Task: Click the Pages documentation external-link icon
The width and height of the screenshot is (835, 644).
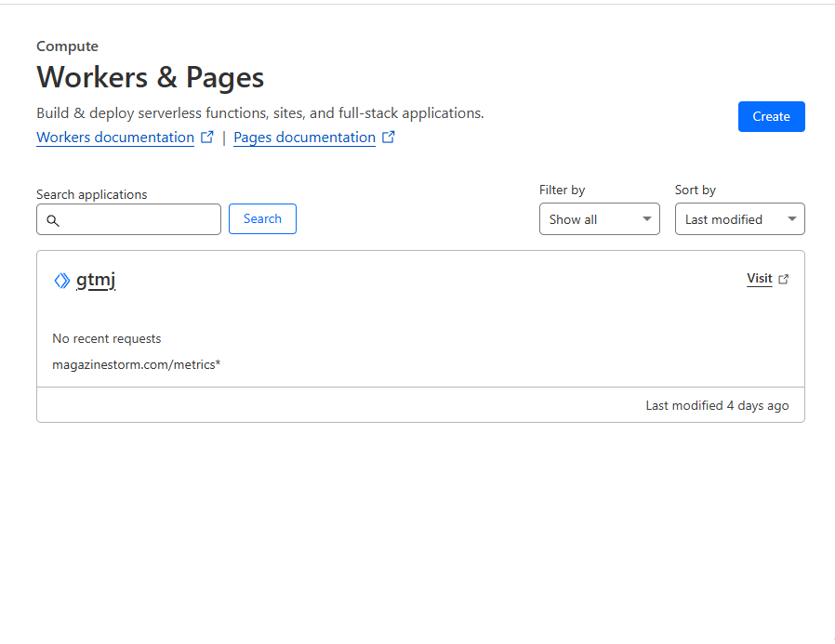Action: pos(389,138)
